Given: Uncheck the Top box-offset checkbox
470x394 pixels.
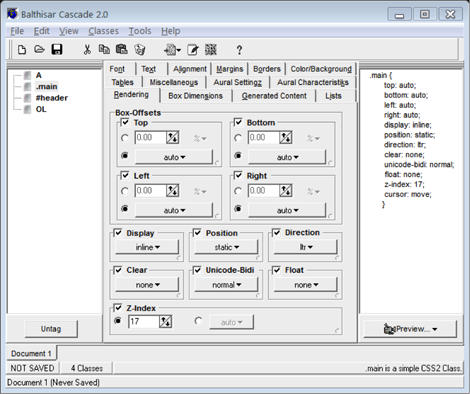Looking at the screenshot, I should (125, 122).
